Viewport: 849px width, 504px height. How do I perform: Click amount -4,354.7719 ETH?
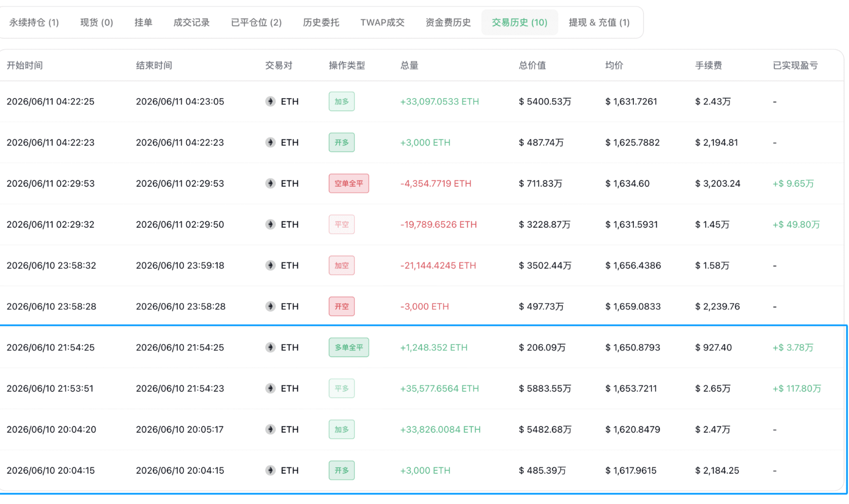pyautogui.click(x=436, y=184)
